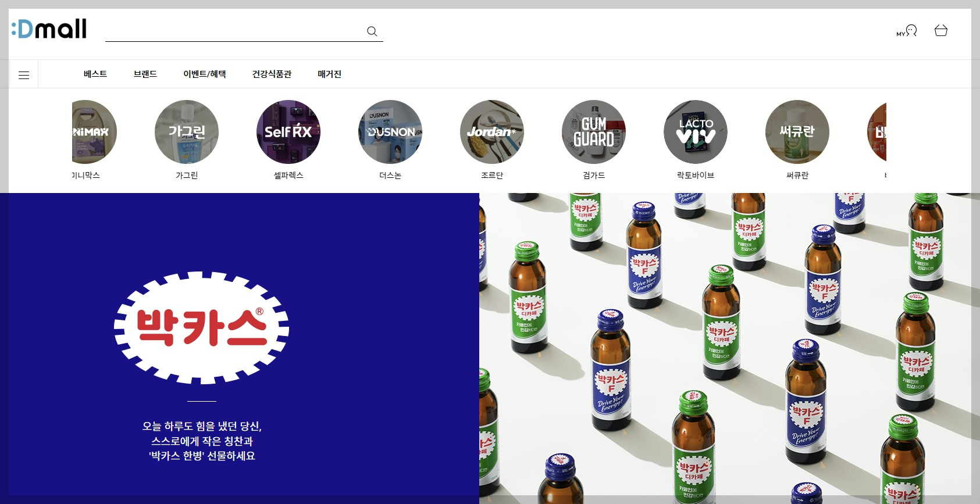Screen dimensions: 980x504
Task: Select the 미니막스 brand circle
Action: pyautogui.click(x=94, y=132)
